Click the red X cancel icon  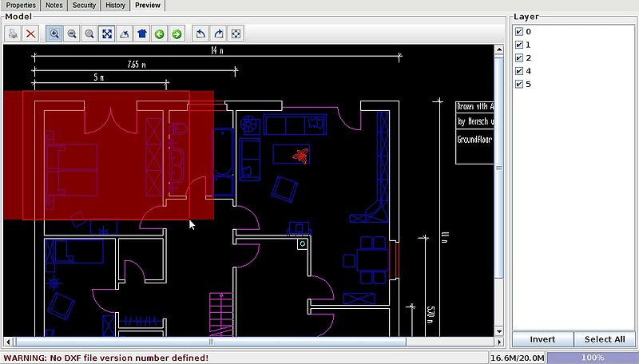coord(30,34)
